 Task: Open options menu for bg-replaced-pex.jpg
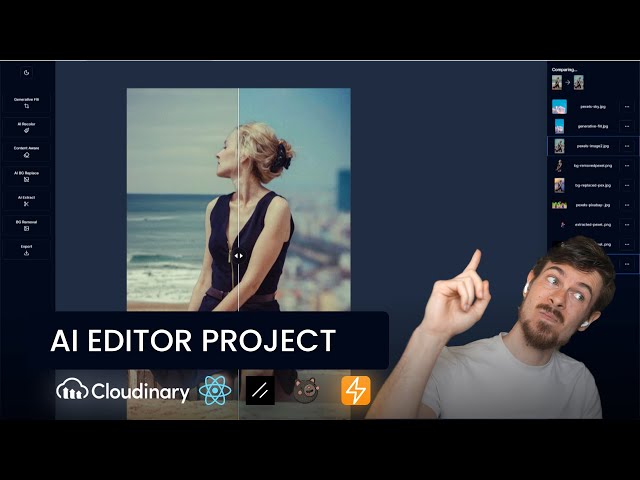(x=627, y=185)
